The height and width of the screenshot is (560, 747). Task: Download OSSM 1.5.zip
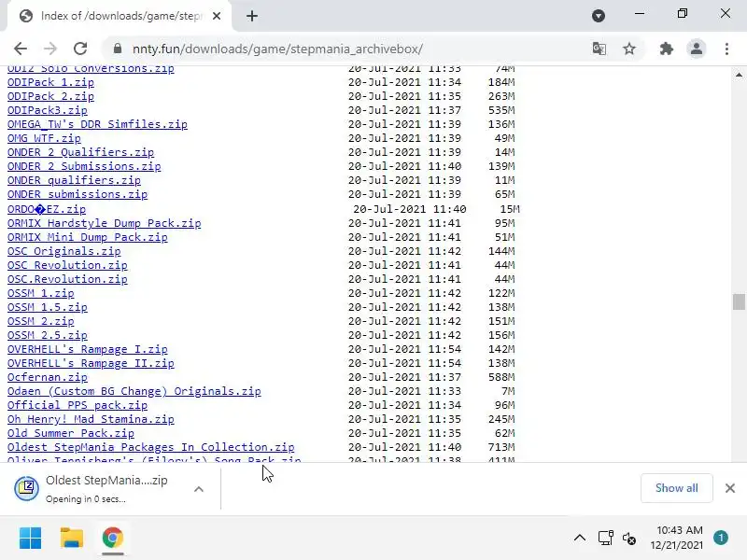click(x=48, y=307)
